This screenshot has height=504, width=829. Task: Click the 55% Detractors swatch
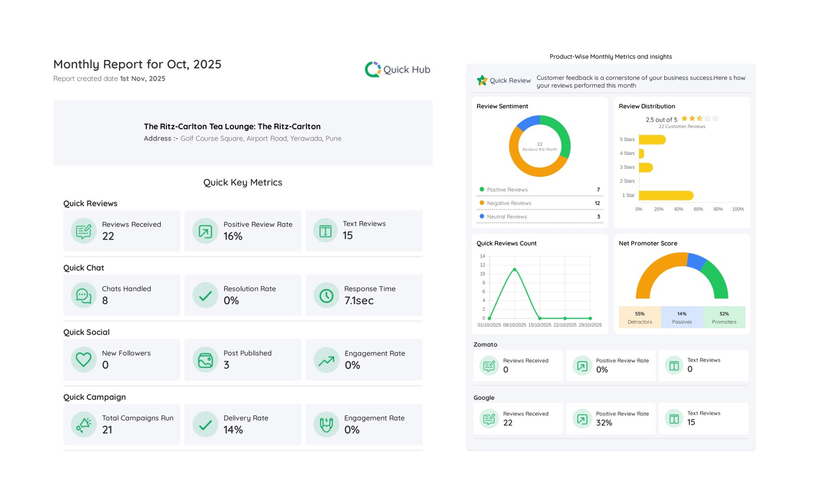[x=640, y=317]
